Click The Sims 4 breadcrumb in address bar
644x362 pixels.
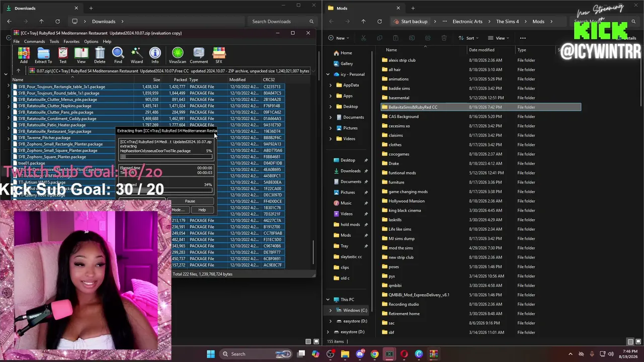point(507,22)
